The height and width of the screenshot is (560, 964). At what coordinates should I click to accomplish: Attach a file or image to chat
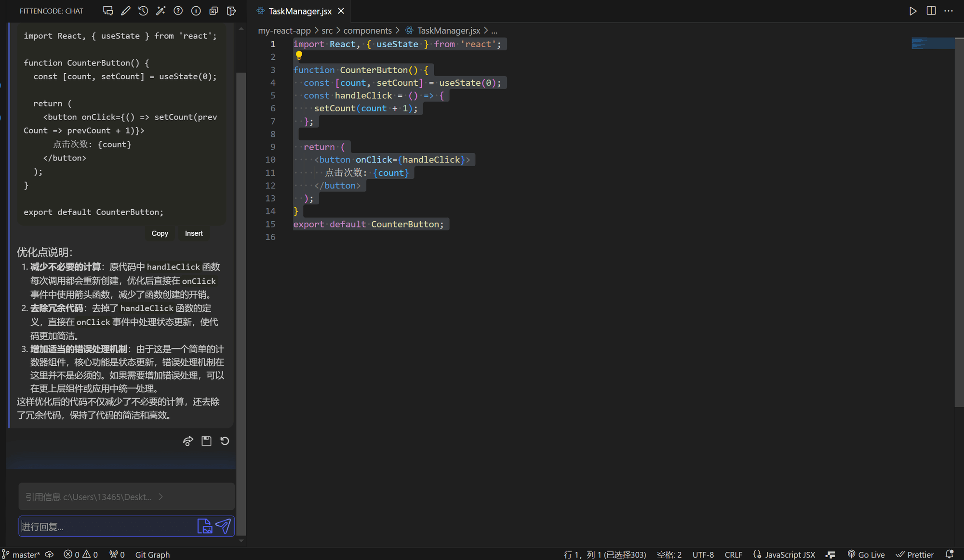204,526
